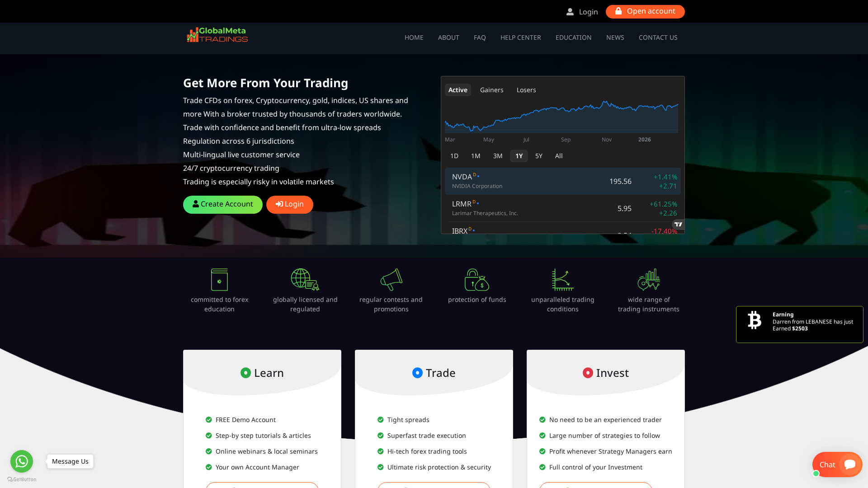Open the EDUCATION menu item
The image size is (868, 488).
coord(573,38)
